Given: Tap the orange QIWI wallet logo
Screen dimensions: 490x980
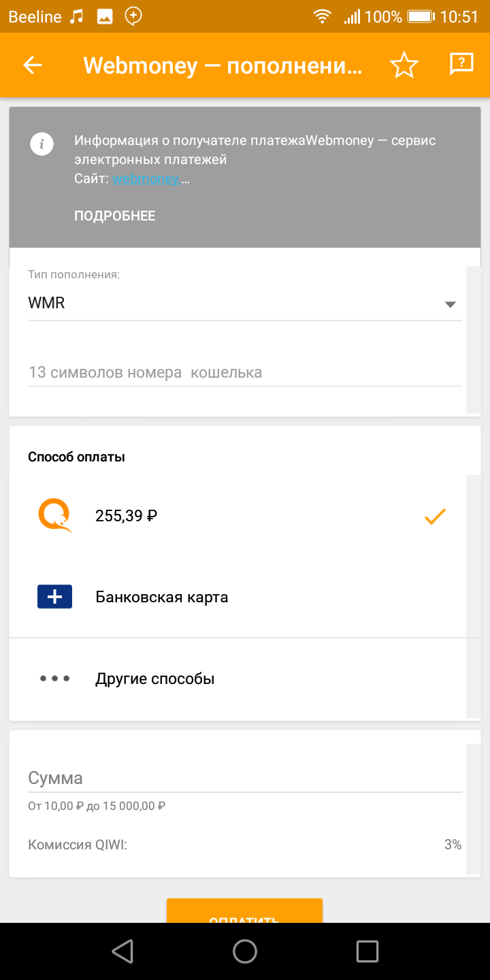Looking at the screenshot, I should coord(54,515).
